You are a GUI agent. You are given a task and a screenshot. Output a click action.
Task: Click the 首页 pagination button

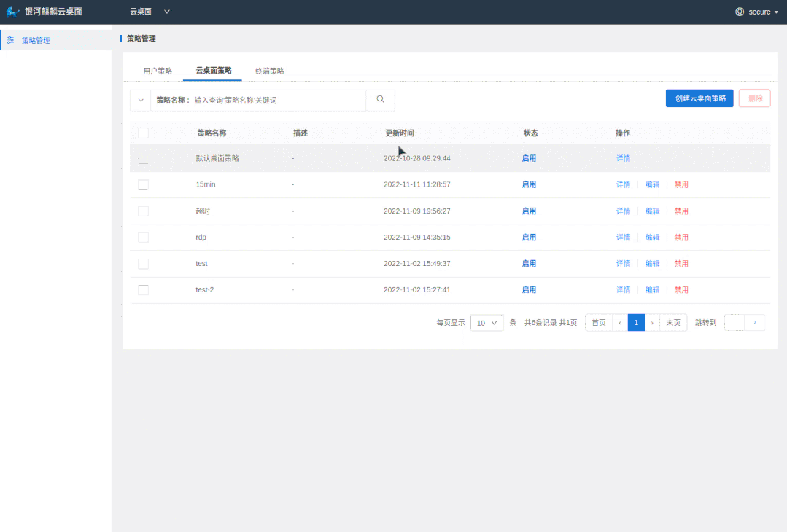[598, 322]
